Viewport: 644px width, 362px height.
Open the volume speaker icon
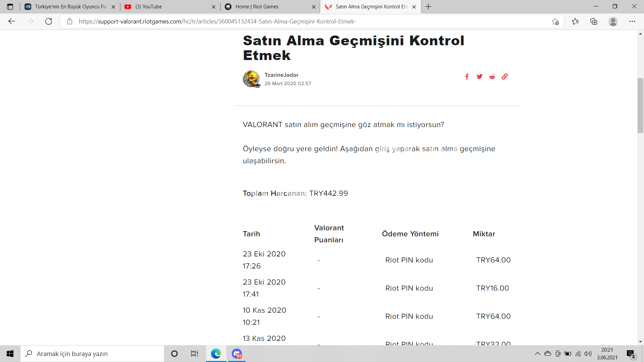(588, 354)
